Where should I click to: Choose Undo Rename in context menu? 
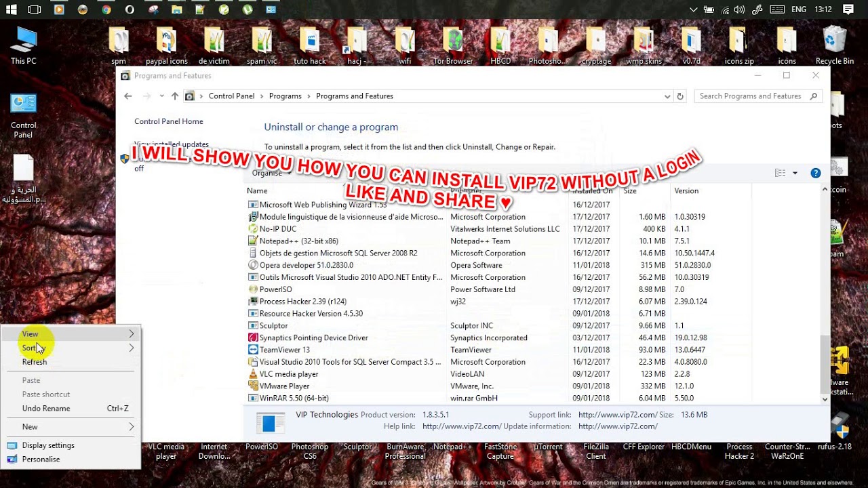71,409
